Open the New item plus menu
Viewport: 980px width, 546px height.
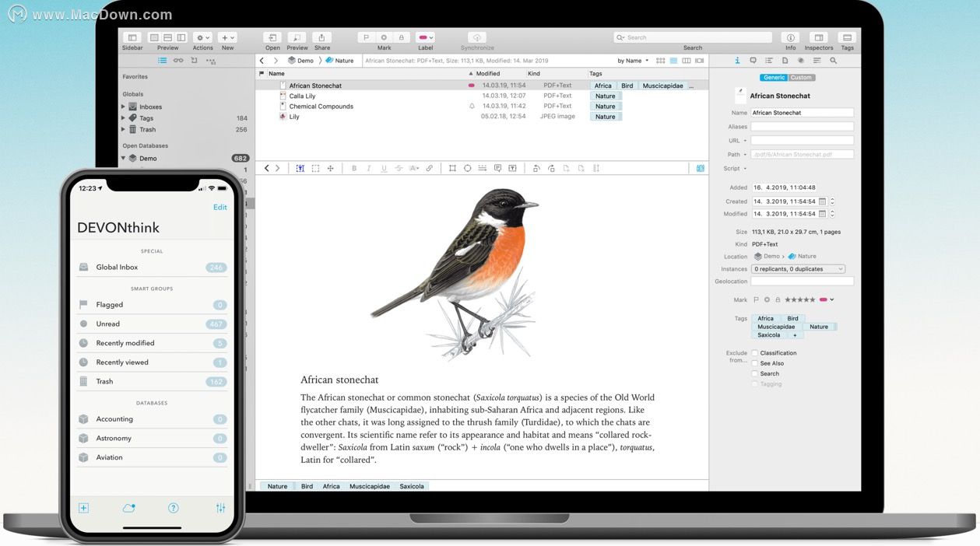227,37
